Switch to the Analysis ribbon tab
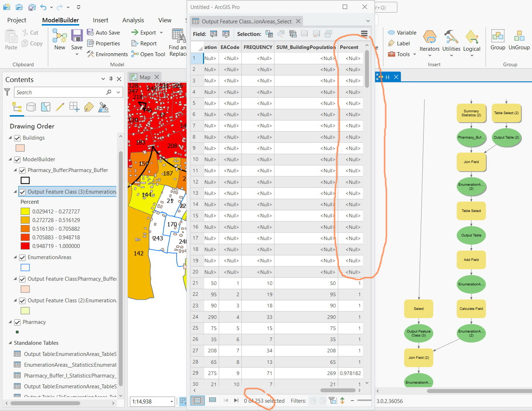 tap(133, 20)
